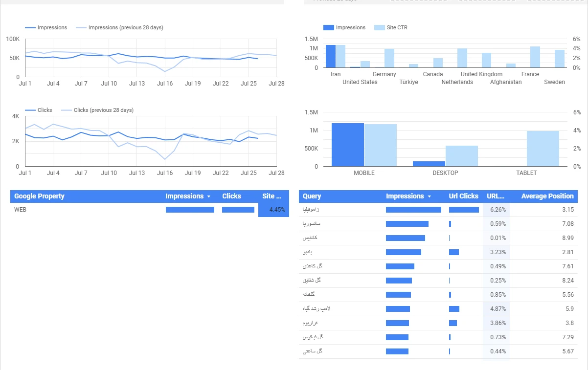
Task: Click the Germany Site CTR bar
Action: pos(389,58)
